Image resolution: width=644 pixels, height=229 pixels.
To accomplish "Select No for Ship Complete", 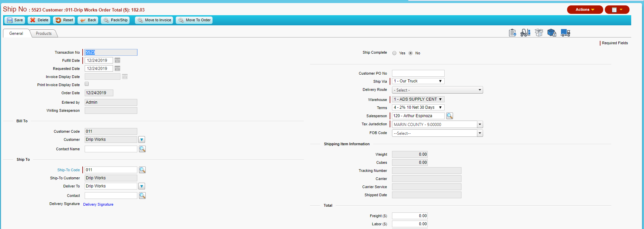I will pos(411,53).
